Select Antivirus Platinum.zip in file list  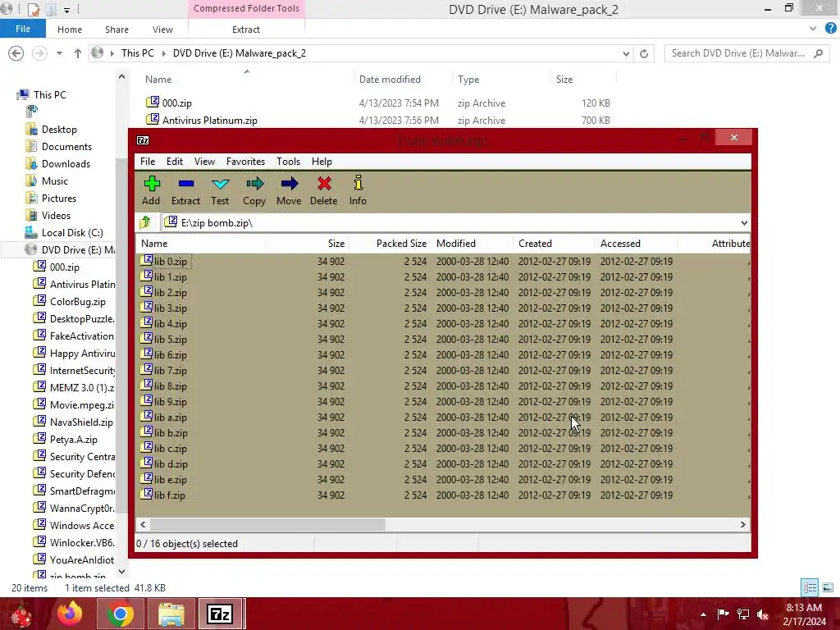coord(209,120)
